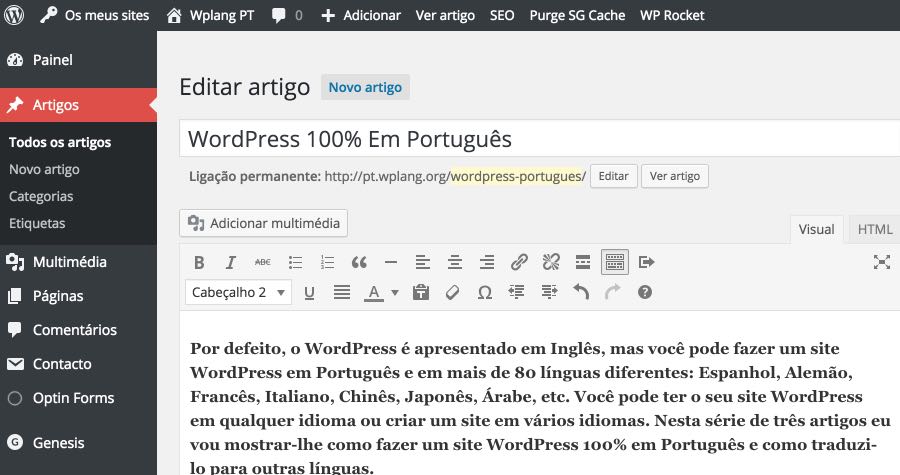Click Ver artigo button beside permalink
The height and width of the screenshot is (475, 900).
(674, 176)
